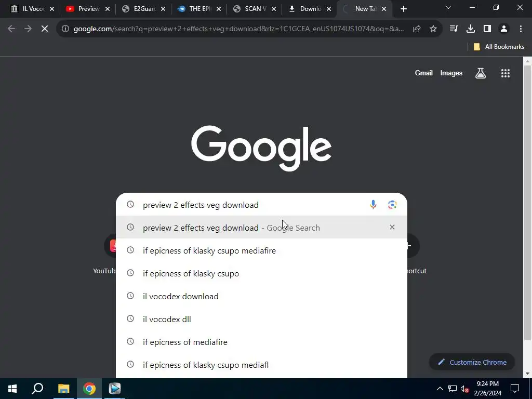Click Chrome icon in taskbar
Screen dimensions: 532x399
pos(89,389)
